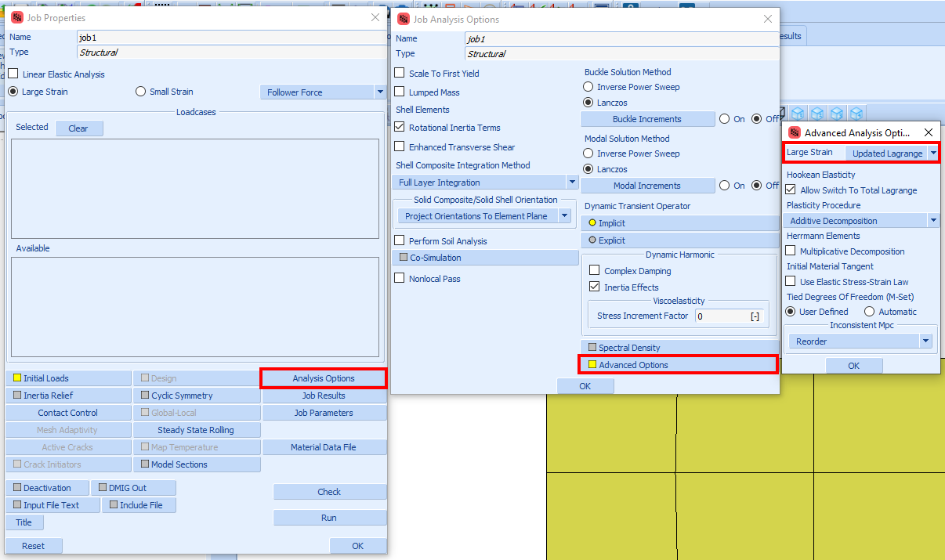The height and width of the screenshot is (560, 945).
Task: Choose Inverse Power Sweep for Modal Solution
Action: point(588,154)
